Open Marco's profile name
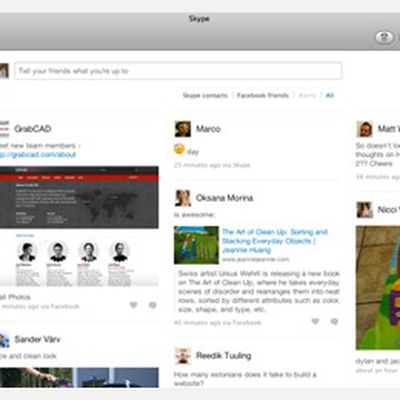400x400 pixels. pos(208,129)
